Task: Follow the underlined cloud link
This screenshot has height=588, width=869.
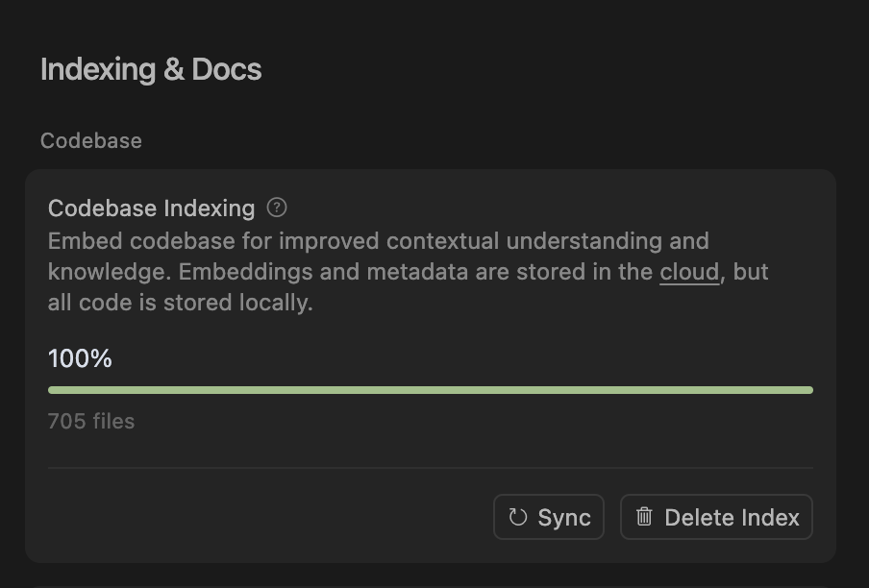Action: point(689,272)
